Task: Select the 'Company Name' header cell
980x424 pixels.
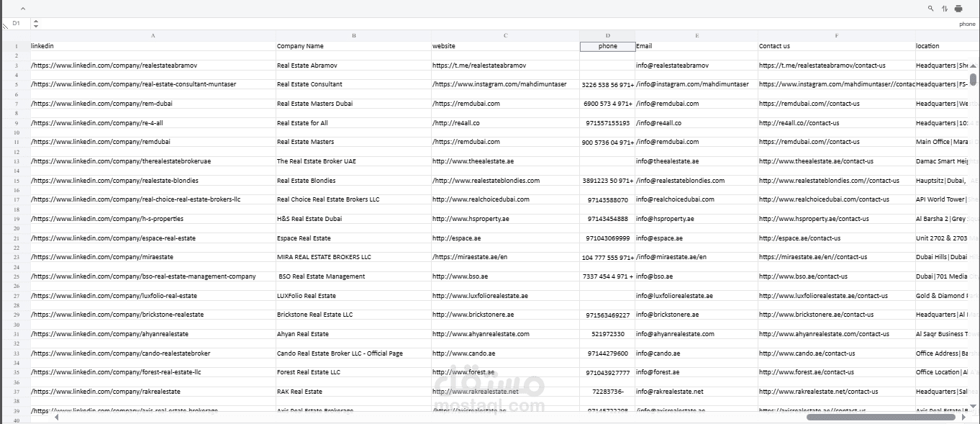Action: tap(354, 46)
